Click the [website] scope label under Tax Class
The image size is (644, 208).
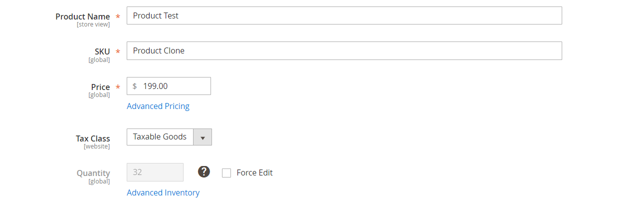(x=97, y=146)
